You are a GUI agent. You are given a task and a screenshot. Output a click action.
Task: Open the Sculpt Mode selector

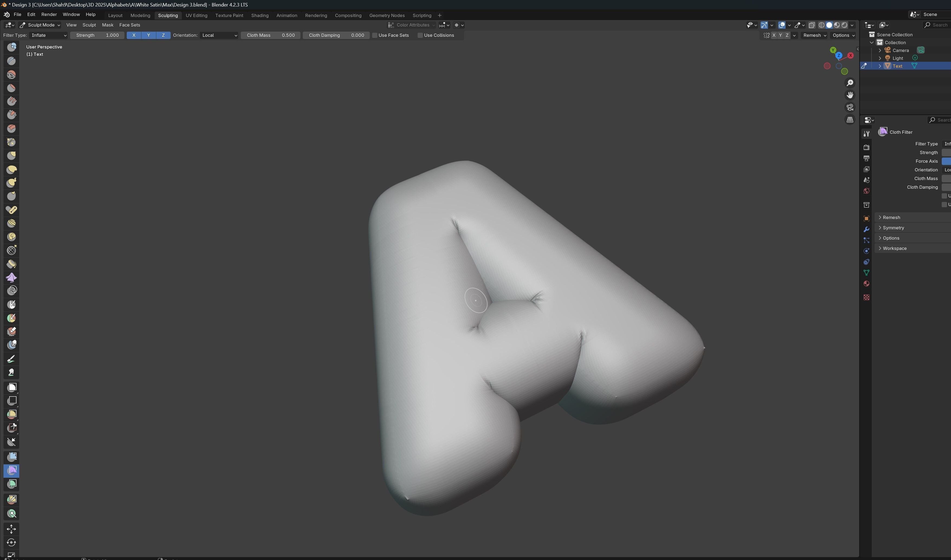click(x=40, y=25)
